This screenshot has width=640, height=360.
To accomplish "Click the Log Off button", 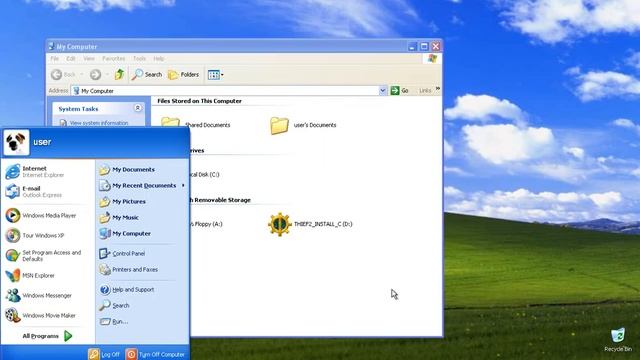I will click(104, 354).
